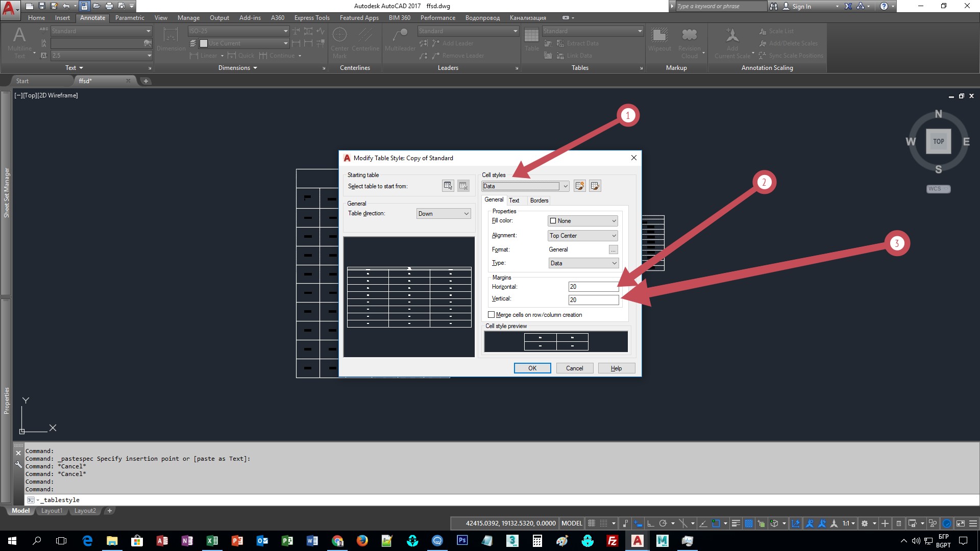The width and height of the screenshot is (980, 551).
Task: Click the Save icon in the quick access toolbar
Action: [42, 6]
